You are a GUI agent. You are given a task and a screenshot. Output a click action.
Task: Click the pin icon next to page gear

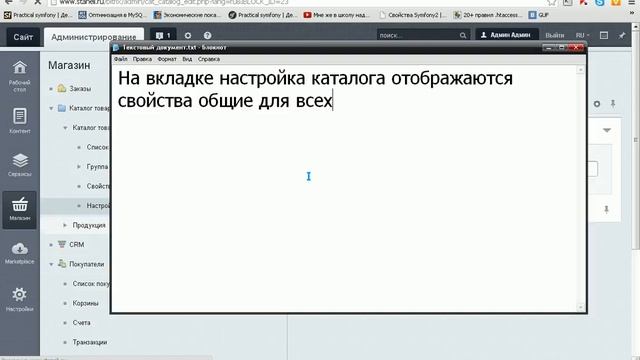[x=613, y=104]
